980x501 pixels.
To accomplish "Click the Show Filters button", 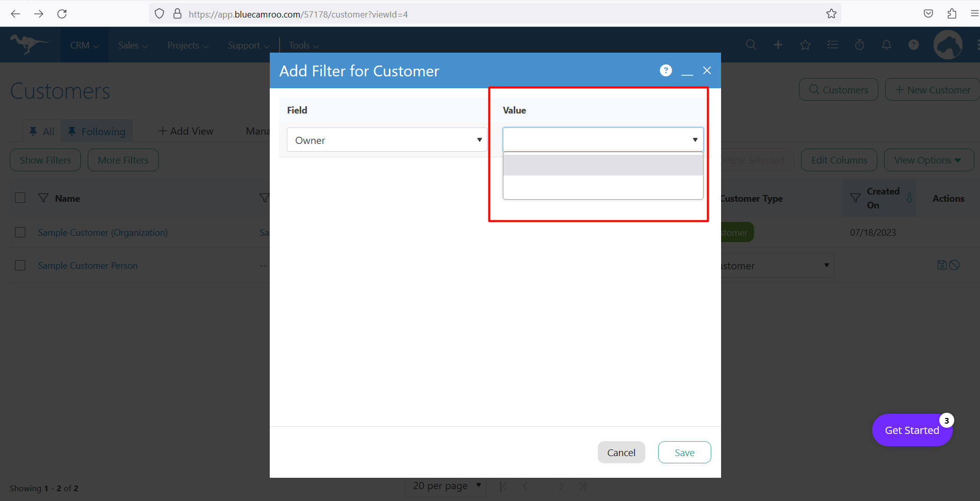I will [x=45, y=160].
